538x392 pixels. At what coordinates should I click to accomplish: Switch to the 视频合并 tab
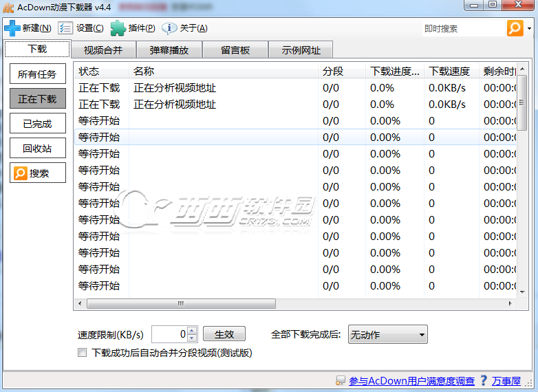103,50
